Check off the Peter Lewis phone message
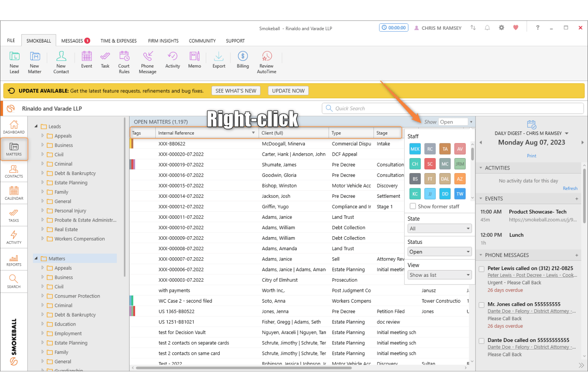This screenshot has width=588, height=392. [x=482, y=269]
